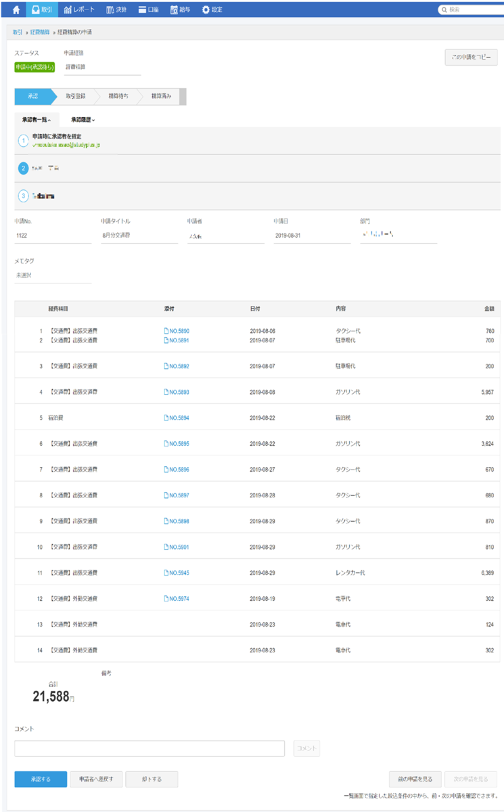
Task: Open attachment NO.5894
Action: [177, 418]
